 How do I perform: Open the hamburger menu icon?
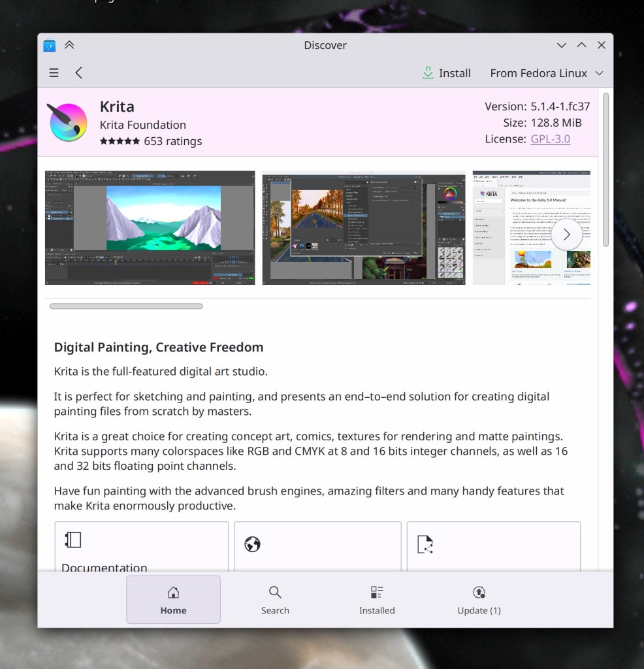pos(54,73)
